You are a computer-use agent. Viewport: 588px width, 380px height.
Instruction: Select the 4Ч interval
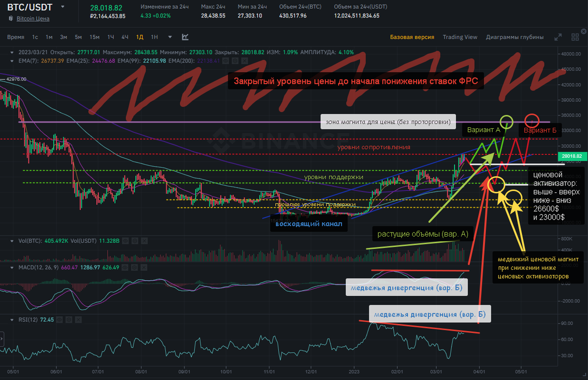coord(125,37)
